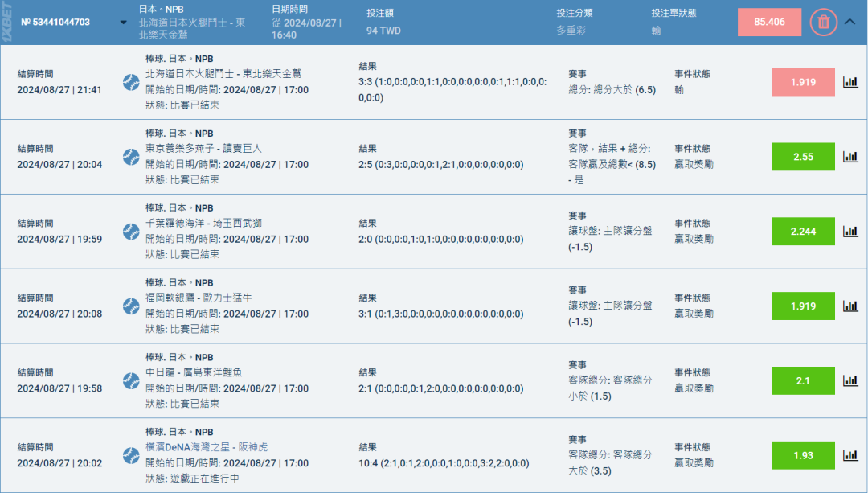Screen dimensions: 868x493
Task: Click market 總分: 總分大於 (6.5)
Action: pos(612,90)
